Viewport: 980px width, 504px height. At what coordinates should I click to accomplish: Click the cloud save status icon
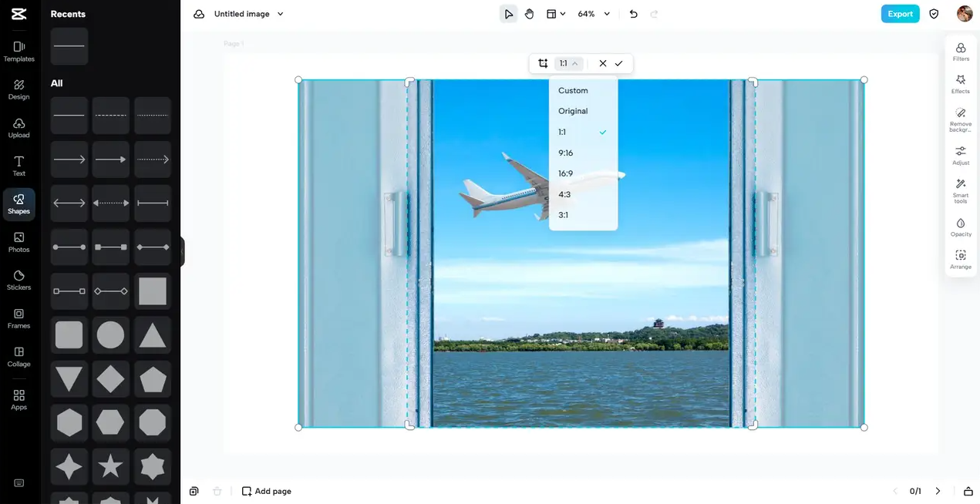point(199,14)
